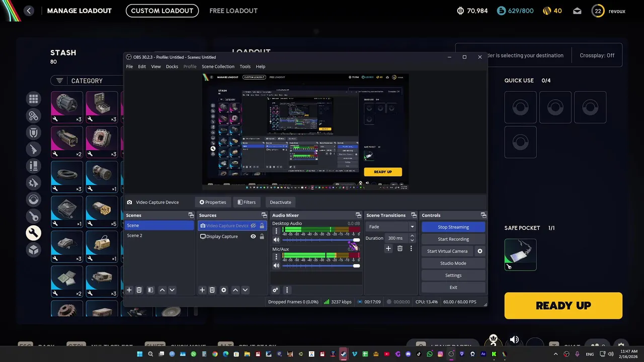Click the yellow Ready Up button
Viewport: 644px width, 362px height.
[x=563, y=306]
